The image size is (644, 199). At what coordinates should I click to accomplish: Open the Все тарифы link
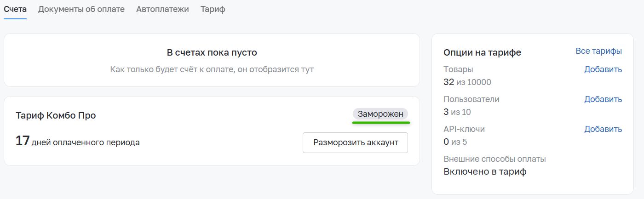click(x=598, y=51)
